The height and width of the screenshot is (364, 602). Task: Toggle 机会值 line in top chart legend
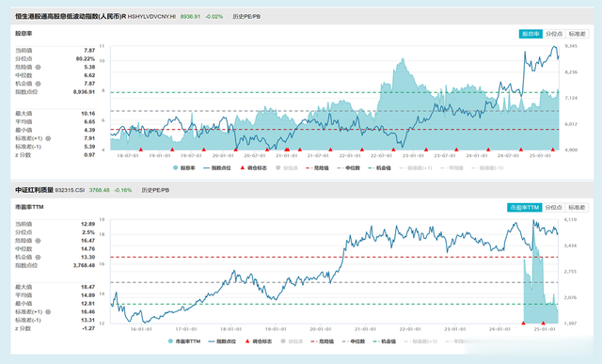379,167
